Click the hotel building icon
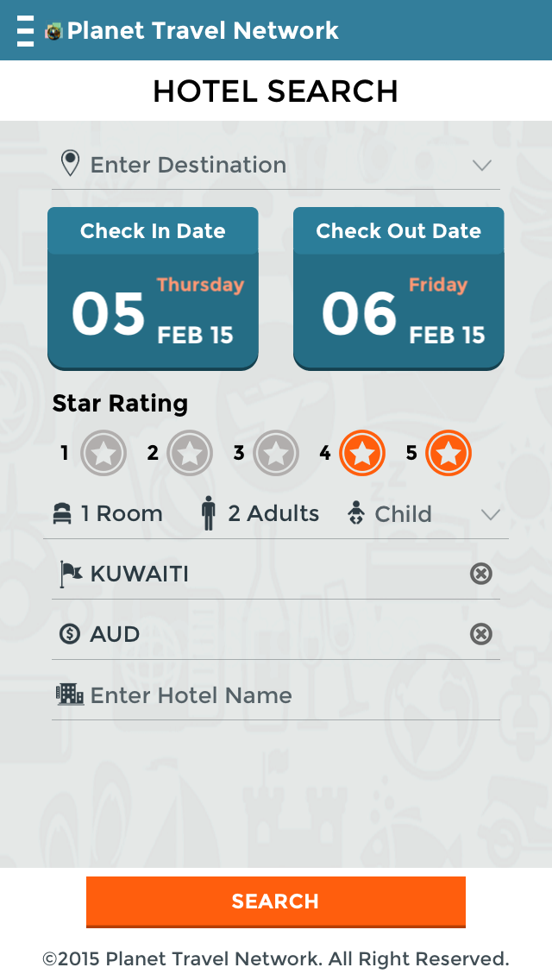552x980 pixels. (70, 694)
